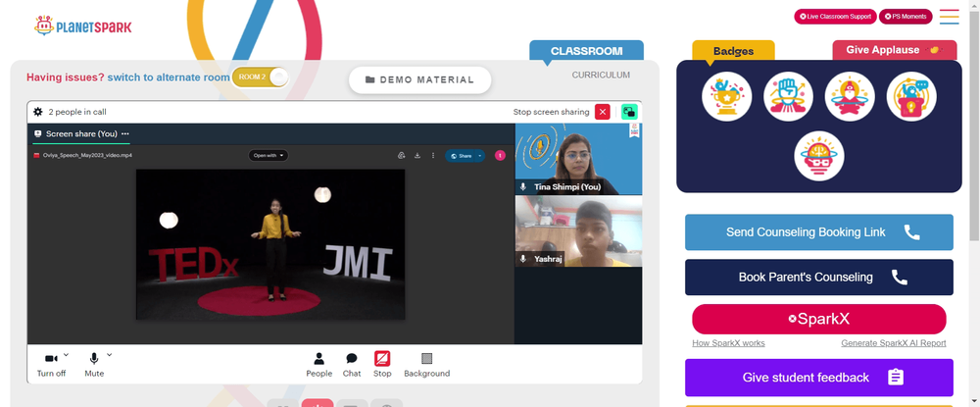Click the PS Moments button

point(906,17)
